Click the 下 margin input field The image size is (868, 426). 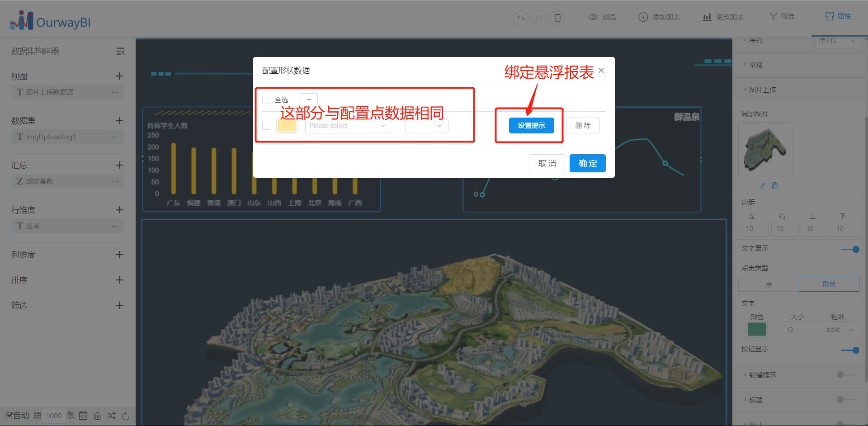coord(845,228)
